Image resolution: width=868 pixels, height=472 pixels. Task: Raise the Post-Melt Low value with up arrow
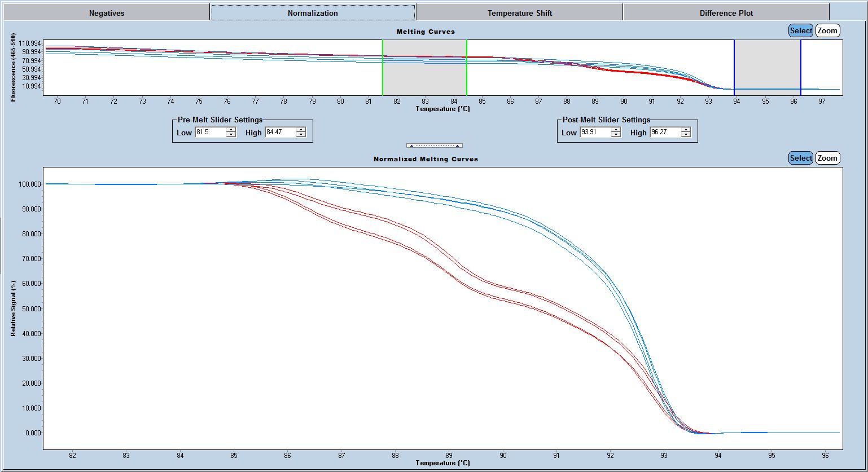point(616,130)
